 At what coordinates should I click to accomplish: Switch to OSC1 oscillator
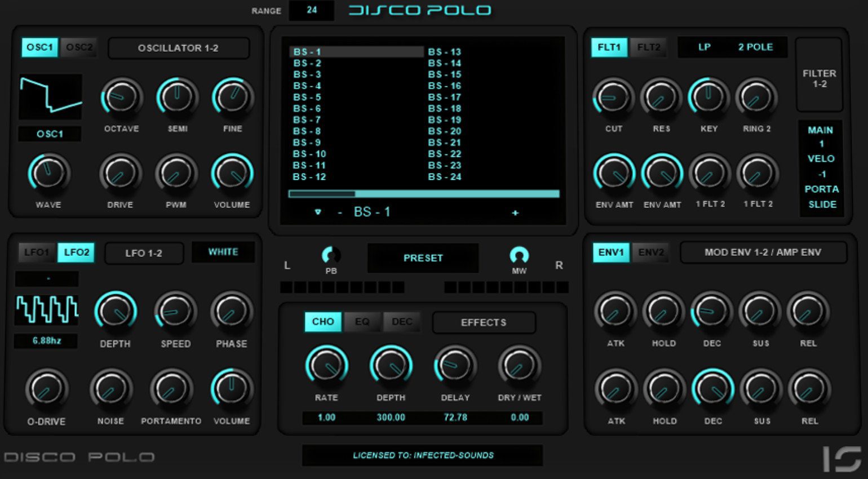coord(39,47)
